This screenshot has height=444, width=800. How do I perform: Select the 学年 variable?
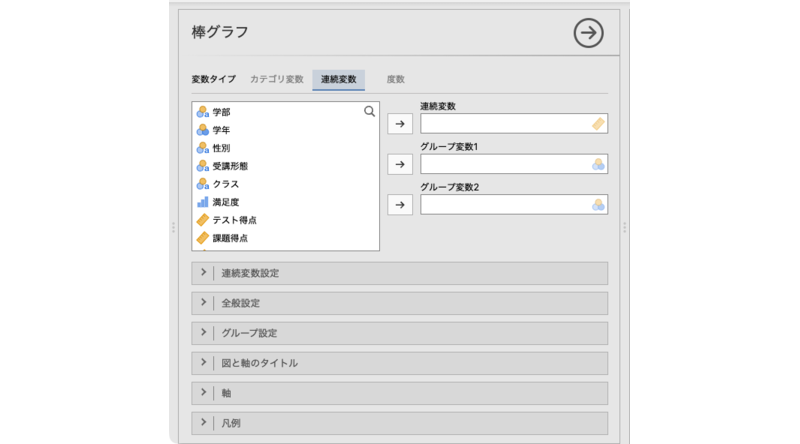pyautogui.click(x=221, y=130)
